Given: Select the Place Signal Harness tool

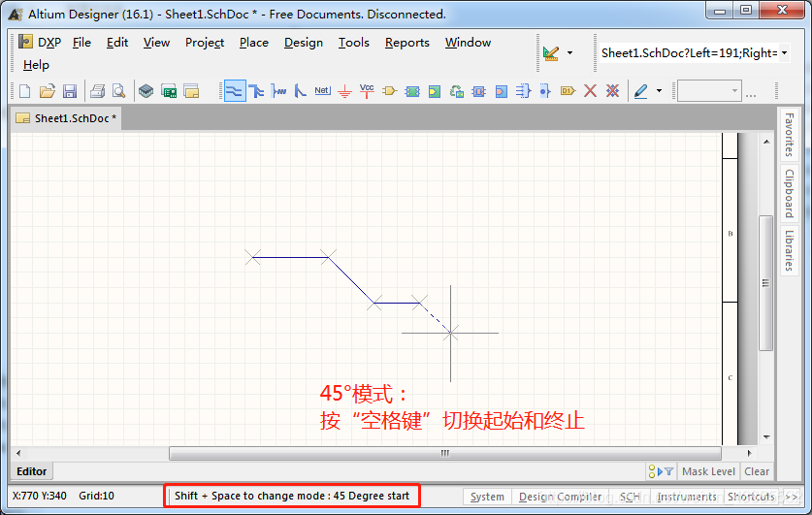Looking at the screenshot, I should click(x=278, y=91).
